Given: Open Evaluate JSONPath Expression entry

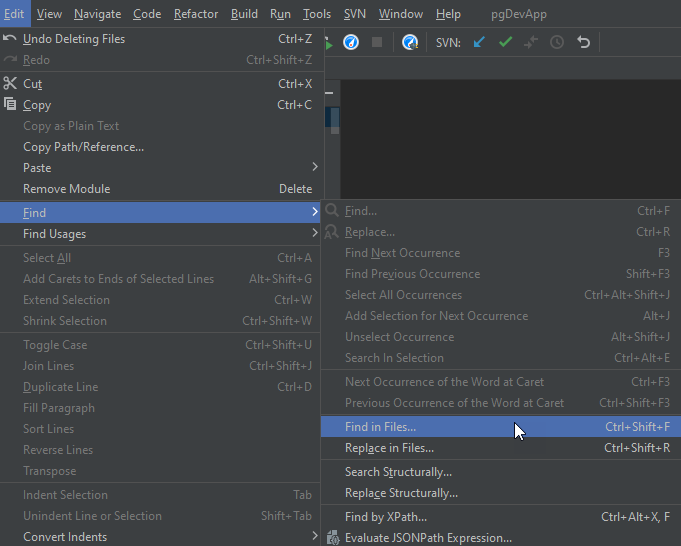Looking at the screenshot, I should coord(428,538).
